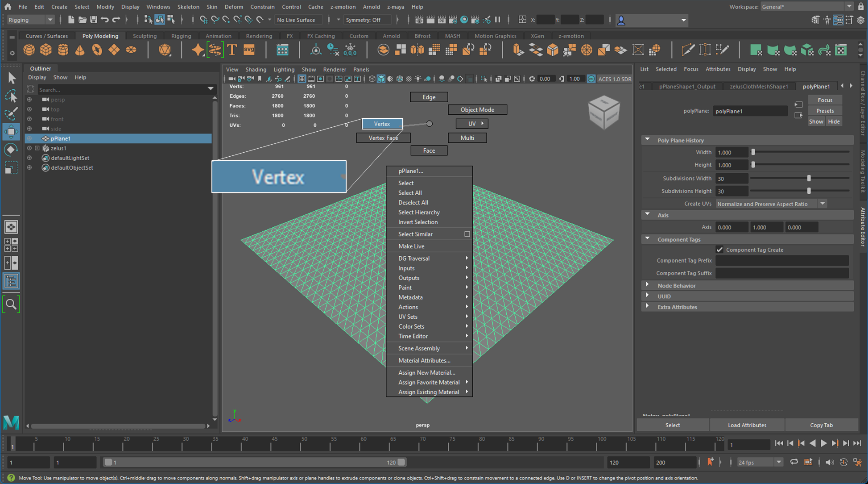The image size is (868, 484).
Task: Choose Vertex in the marking menu
Action: click(x=382, y=124)
